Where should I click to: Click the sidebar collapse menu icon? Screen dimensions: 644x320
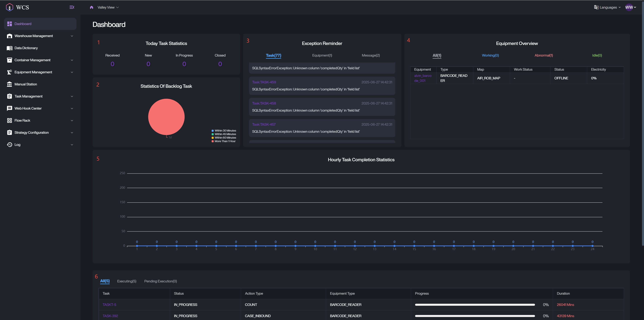(x=72, y=7)
